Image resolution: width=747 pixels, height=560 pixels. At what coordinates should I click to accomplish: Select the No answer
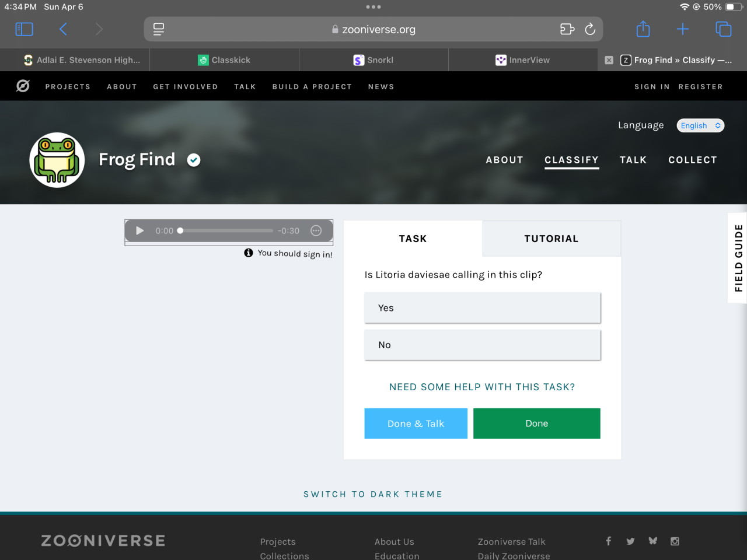pyautogui.click(x=483, y=345)
